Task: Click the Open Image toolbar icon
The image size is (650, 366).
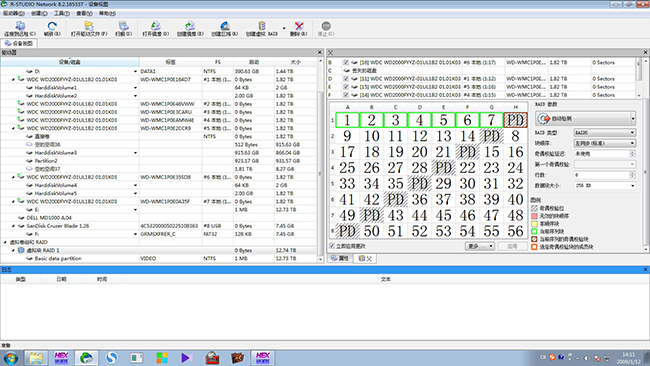Action: point(155,29)
